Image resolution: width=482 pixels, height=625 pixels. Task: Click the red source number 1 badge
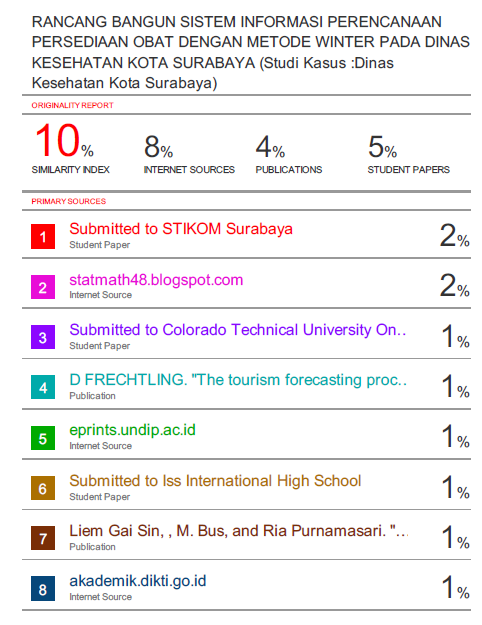pos(43,237)
